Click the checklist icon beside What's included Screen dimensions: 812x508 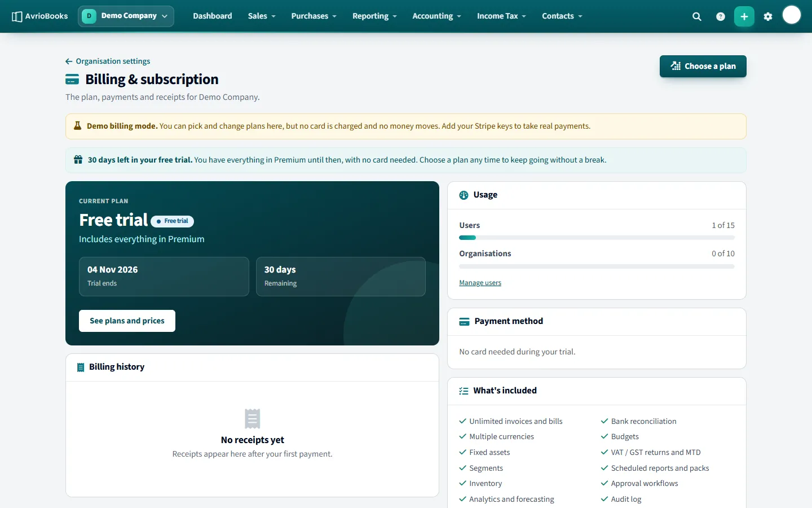464,391
